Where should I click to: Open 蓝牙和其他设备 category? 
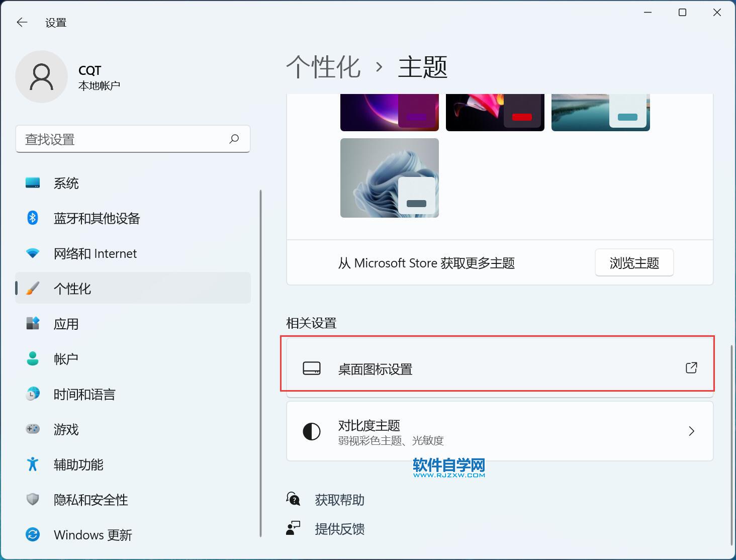(133, 218)
